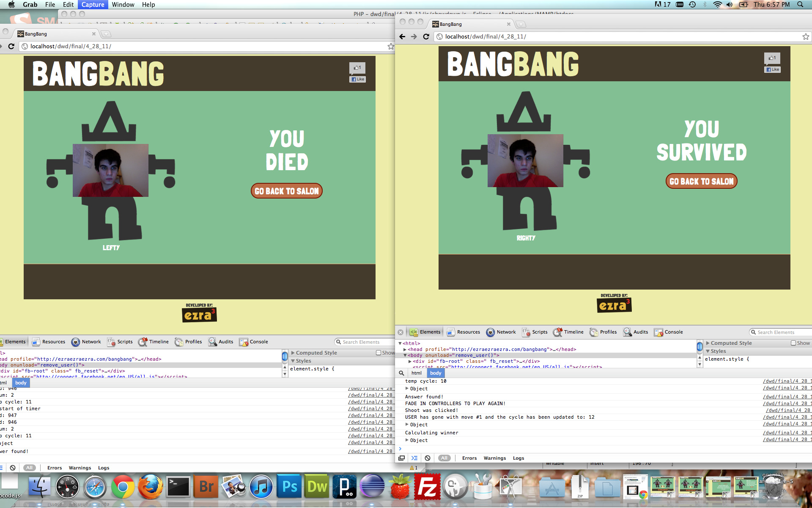Click inside the Search Elements field
Viewport: 812px width, 508px height.
[780, 332]
